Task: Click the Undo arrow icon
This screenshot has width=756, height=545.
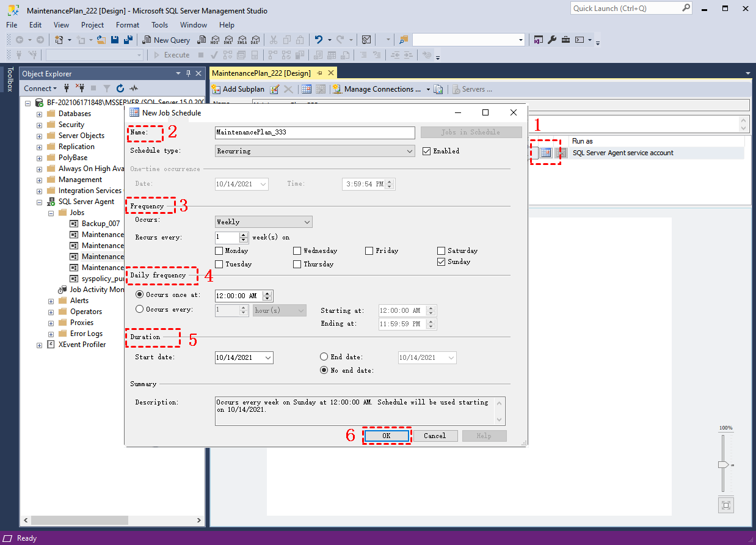Action: coord(319,40)
